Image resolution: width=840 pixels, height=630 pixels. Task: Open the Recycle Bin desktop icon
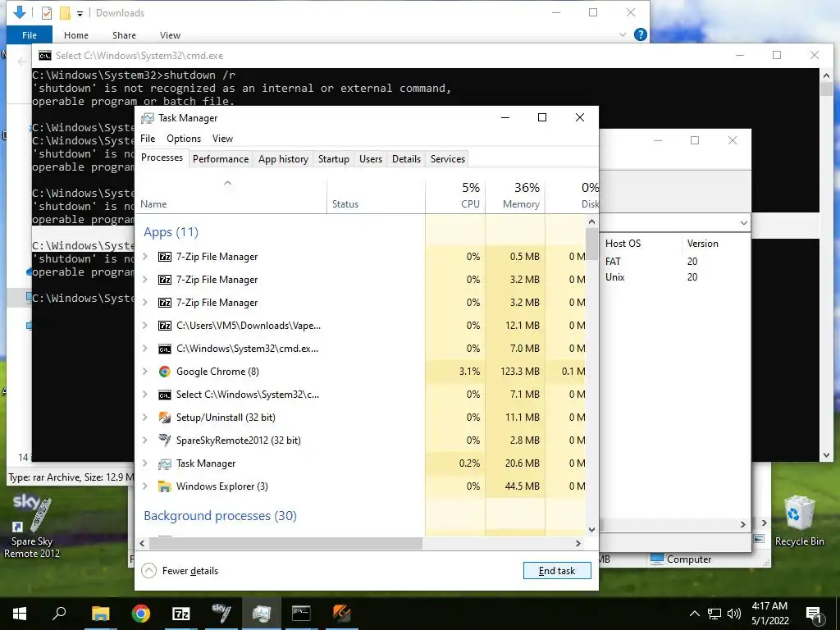(x=799, y=521)
